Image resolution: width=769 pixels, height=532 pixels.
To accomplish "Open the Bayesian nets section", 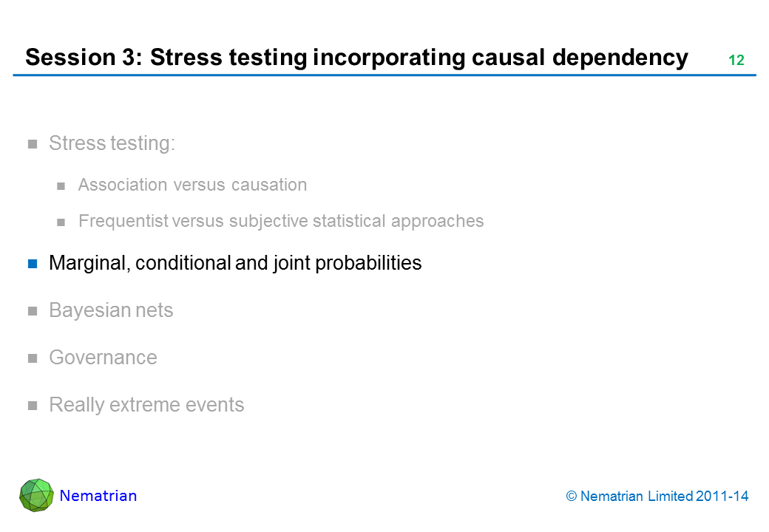I will (x=111, y=310).
